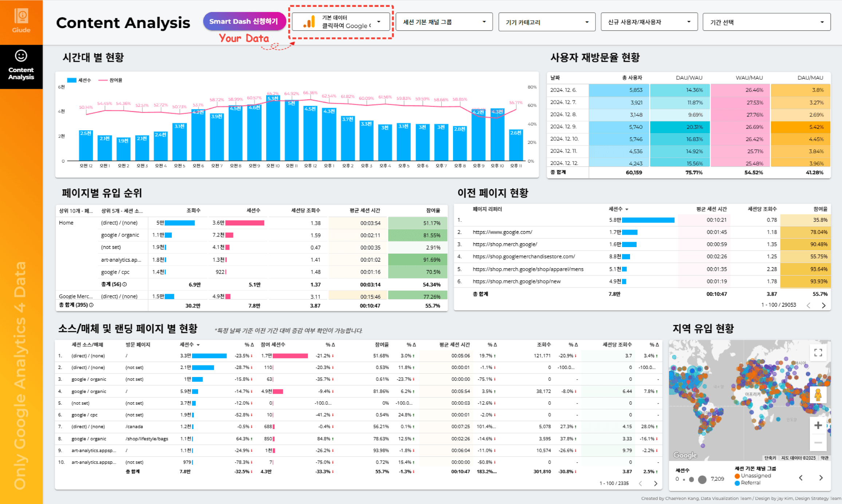Go to previous page in source/medium table
The width and height of the screenshot is (842, 504).
click(x=640, y=483)
